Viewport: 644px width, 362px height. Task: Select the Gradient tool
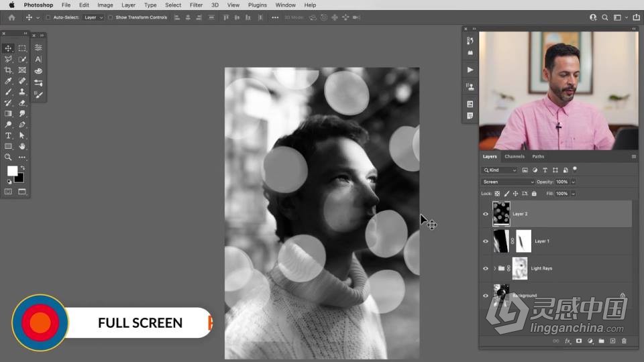coord(8,114)
